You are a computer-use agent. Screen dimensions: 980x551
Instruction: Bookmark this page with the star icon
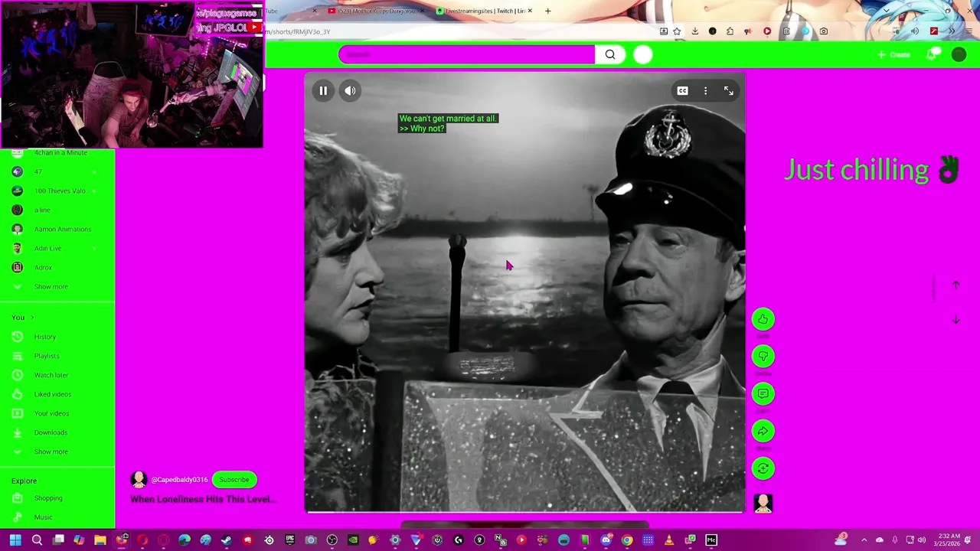click(x=677, y=31)
